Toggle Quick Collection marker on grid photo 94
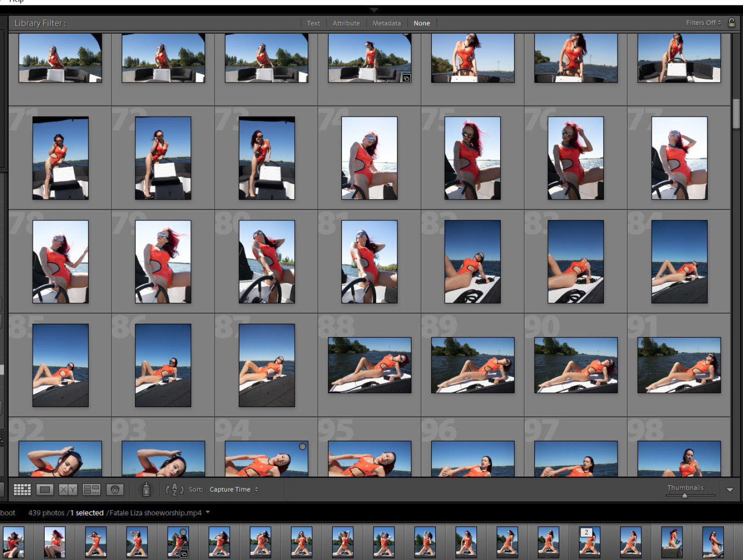743x560 pixels. tap(302, 446)
